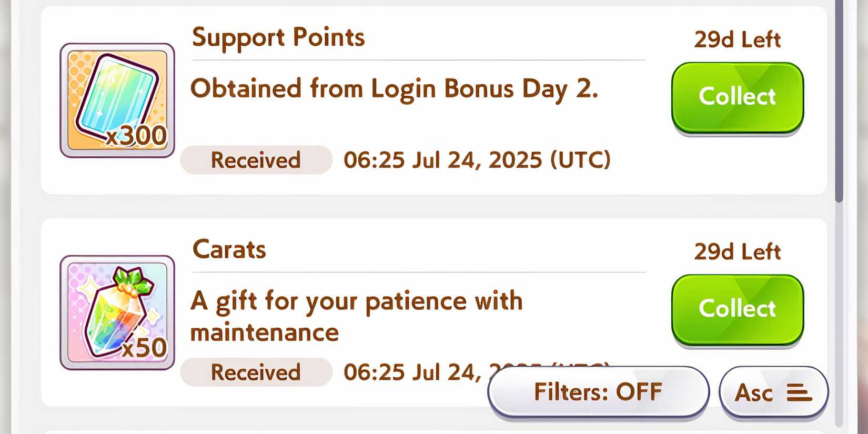Switch the Asc sort order
This screenshot has height=434, width=868.
point(753,392)
